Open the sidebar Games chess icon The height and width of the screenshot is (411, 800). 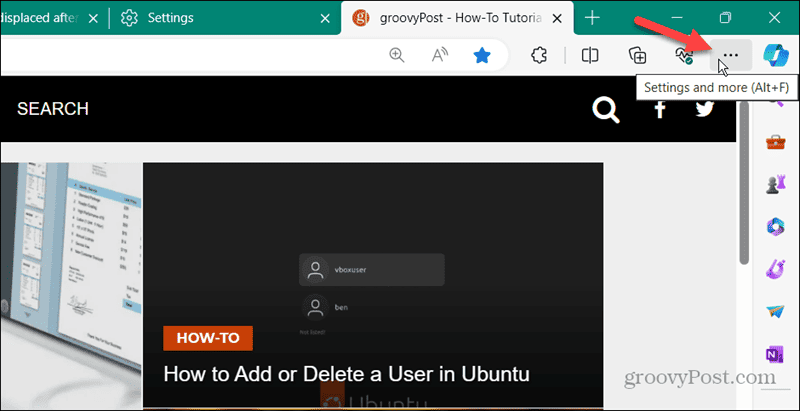pyautogui.click(x=776, y=184)
